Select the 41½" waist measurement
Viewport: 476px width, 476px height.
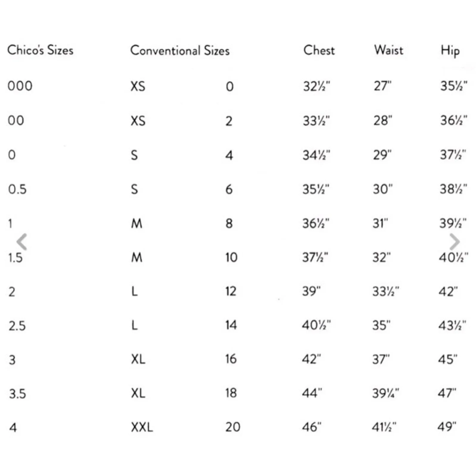tap(384, 427)
